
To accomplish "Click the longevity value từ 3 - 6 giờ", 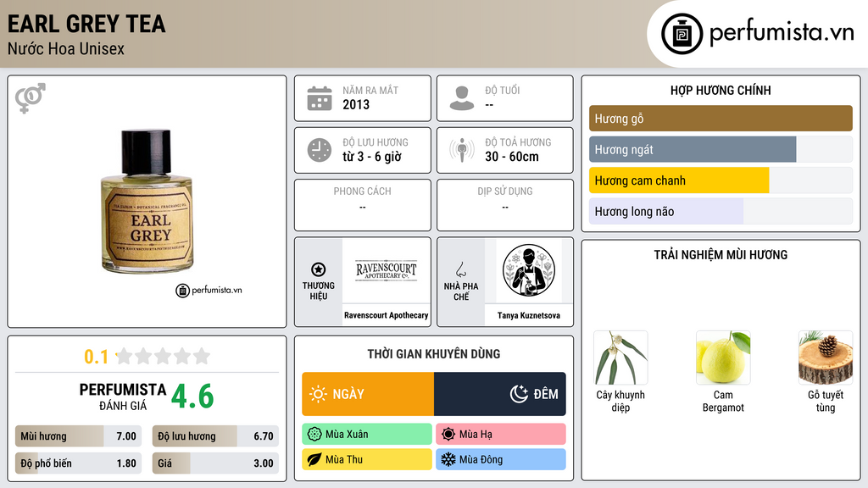I will 372,157.
